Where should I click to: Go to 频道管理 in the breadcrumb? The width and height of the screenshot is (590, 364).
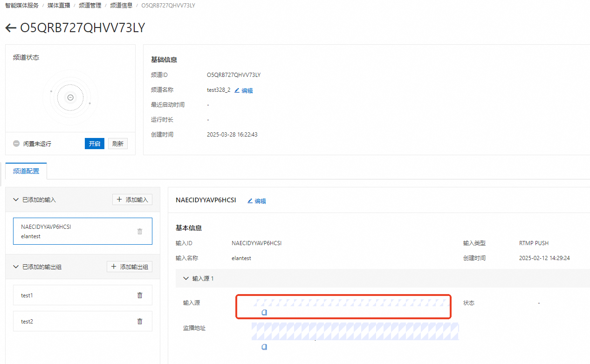90,5
